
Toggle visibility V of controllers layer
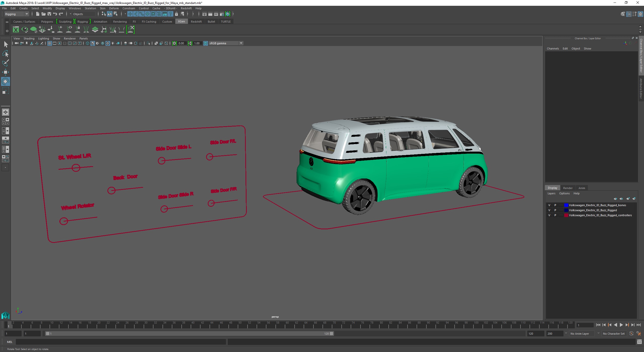click(549, 215)
